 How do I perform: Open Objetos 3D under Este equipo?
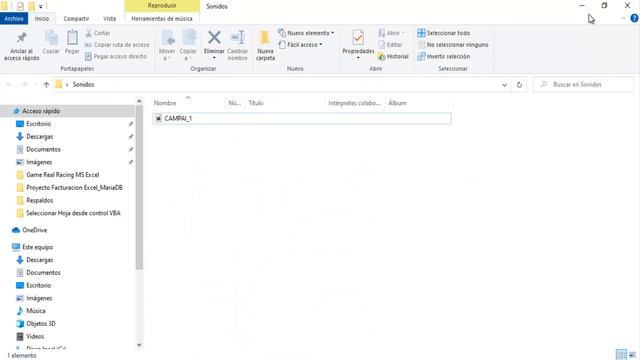[x=40, y=324]
